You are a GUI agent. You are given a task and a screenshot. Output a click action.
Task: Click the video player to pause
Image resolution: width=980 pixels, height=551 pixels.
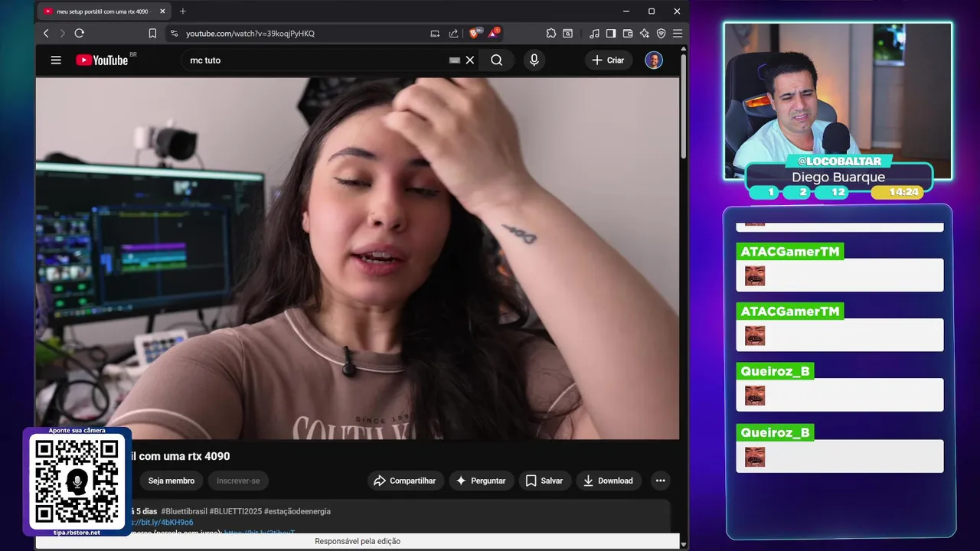(x=357, y=258)
